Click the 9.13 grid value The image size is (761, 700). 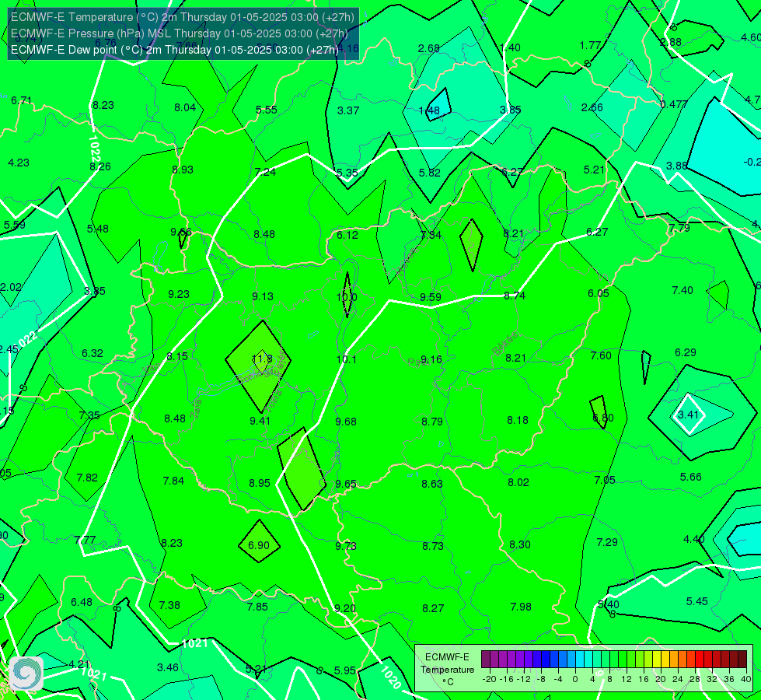(x=263, y=296)
